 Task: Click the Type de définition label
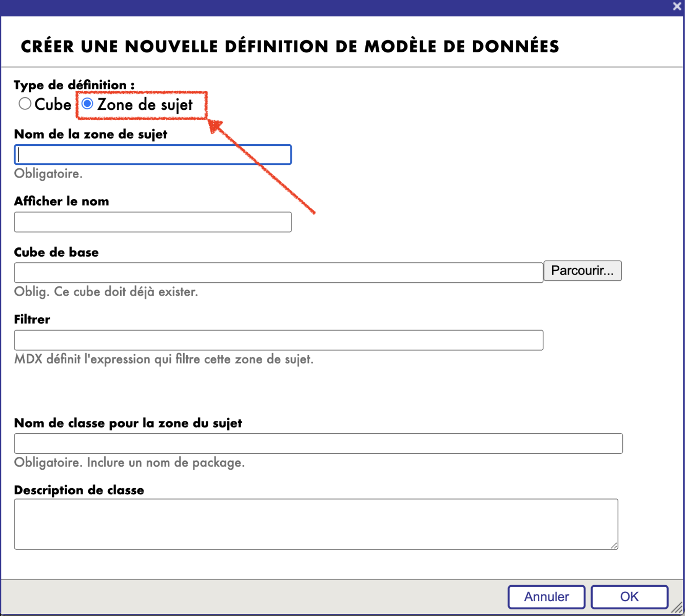tap(74, 85)
